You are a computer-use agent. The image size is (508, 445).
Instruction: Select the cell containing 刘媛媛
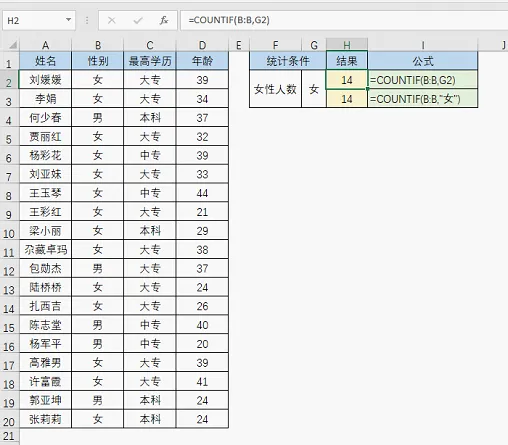46,80
